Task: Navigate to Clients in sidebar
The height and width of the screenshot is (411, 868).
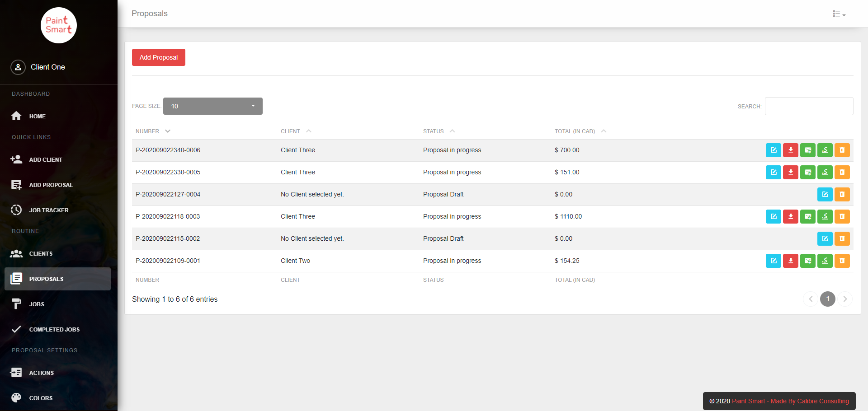Action: (x=41, y=254)
